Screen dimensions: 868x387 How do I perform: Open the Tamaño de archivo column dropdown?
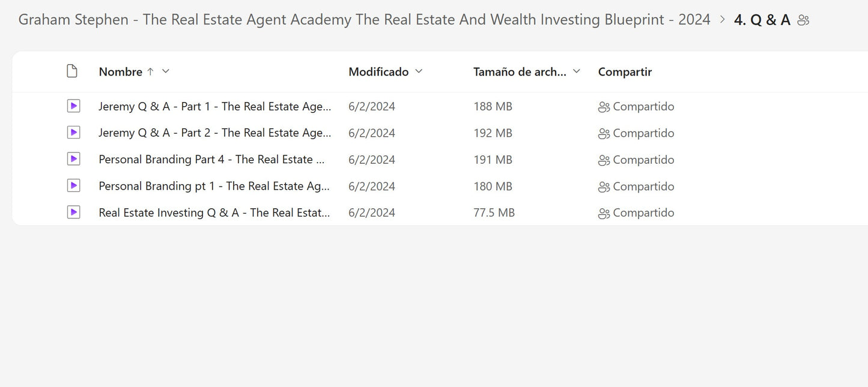[x=577, y=71]
